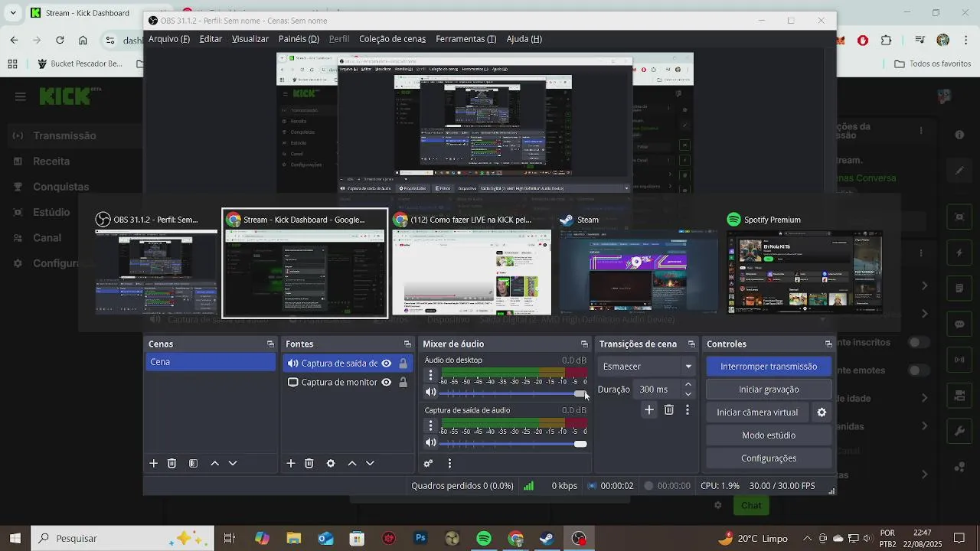The height and width of the screenshot is (551, 980).
Task: Click the duration 300 ms field
Action: 657,390
